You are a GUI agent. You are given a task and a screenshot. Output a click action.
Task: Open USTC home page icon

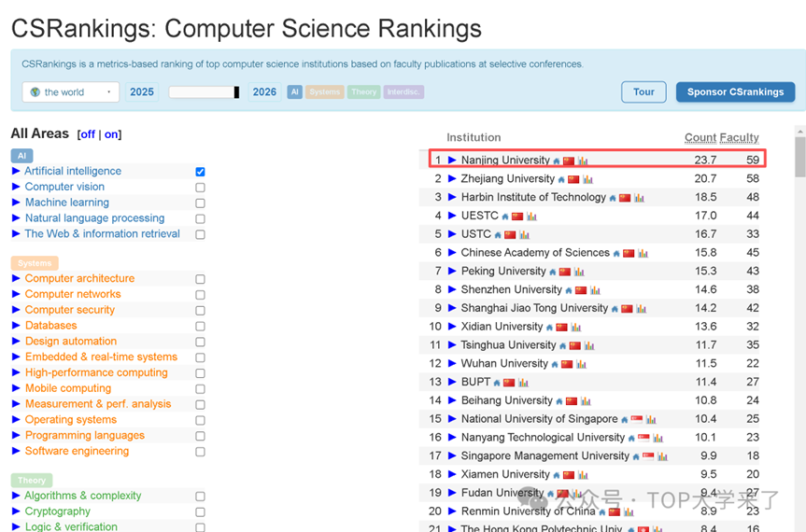coord(498,234)
